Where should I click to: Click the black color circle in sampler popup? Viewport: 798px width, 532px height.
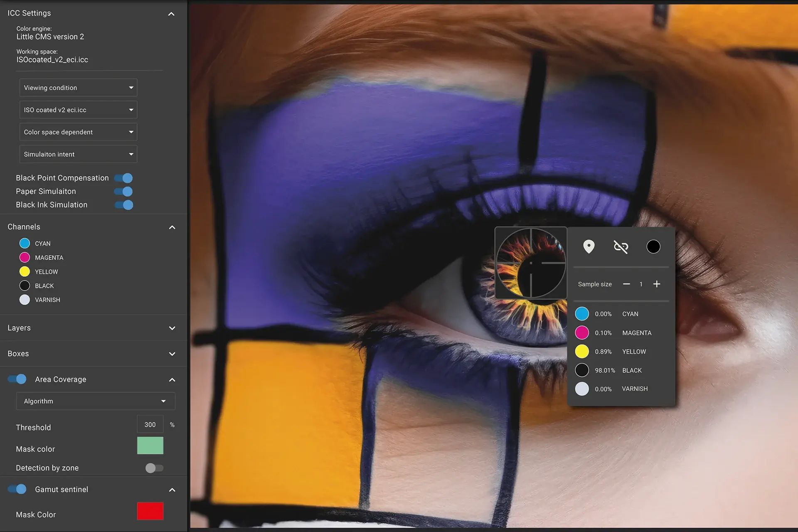tap(653, 247)
